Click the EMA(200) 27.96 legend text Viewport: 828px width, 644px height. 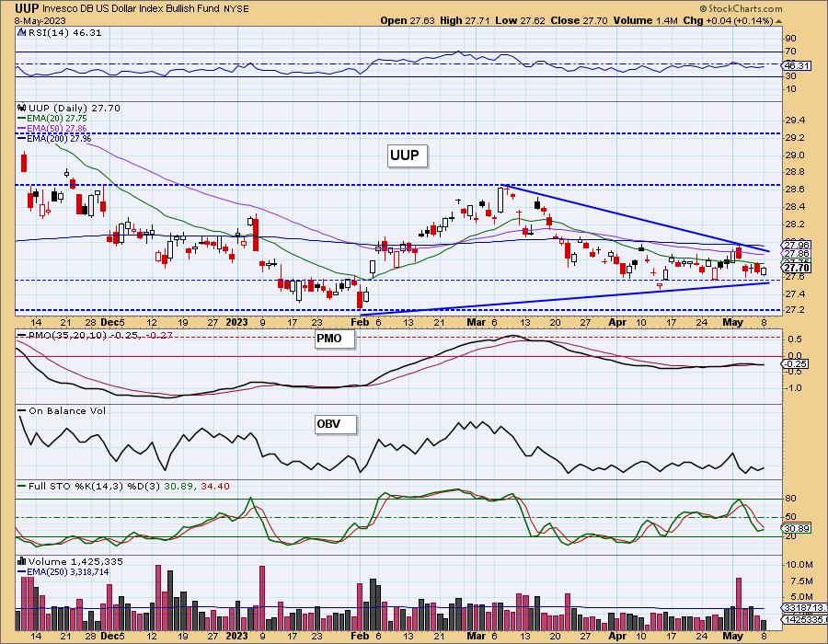point(59,138)
